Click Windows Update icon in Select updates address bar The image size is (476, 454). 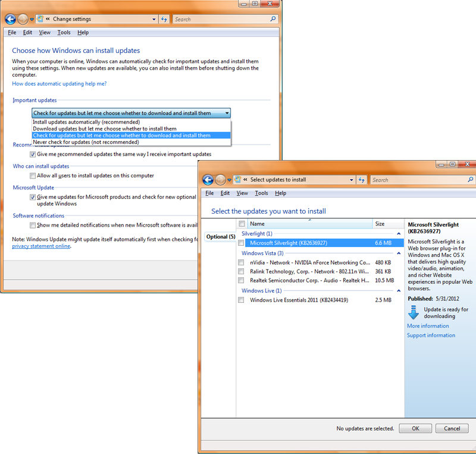pyautogui.click(x=237, y=180)
